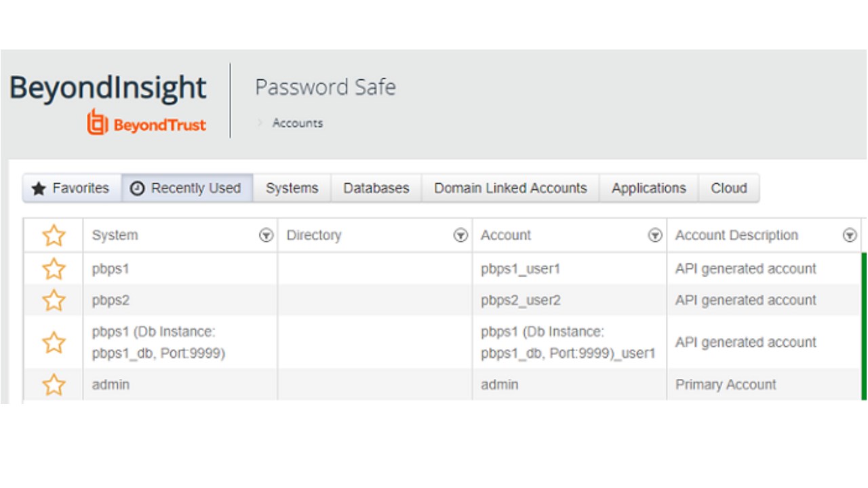Switch to the Applications tab
This screenshot has height=488, width=868.
(648, 188)
